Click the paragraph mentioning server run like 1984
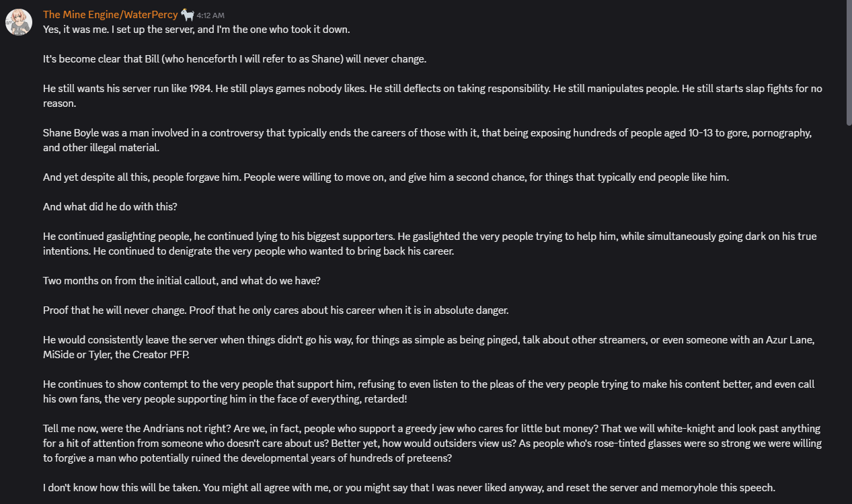Image resolution: width=852 pixels, height=504 pixels. (432, 96)
